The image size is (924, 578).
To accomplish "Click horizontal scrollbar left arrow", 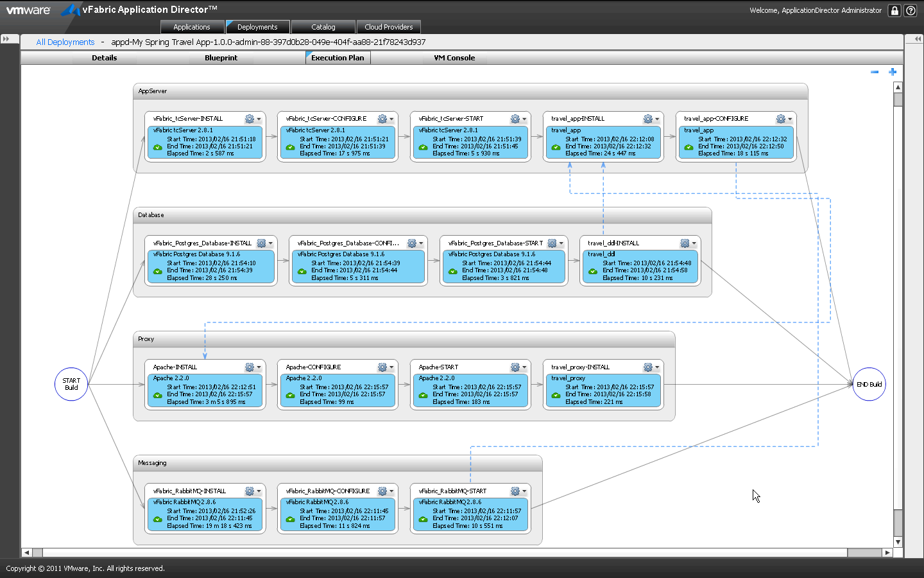I will (26, 552).
